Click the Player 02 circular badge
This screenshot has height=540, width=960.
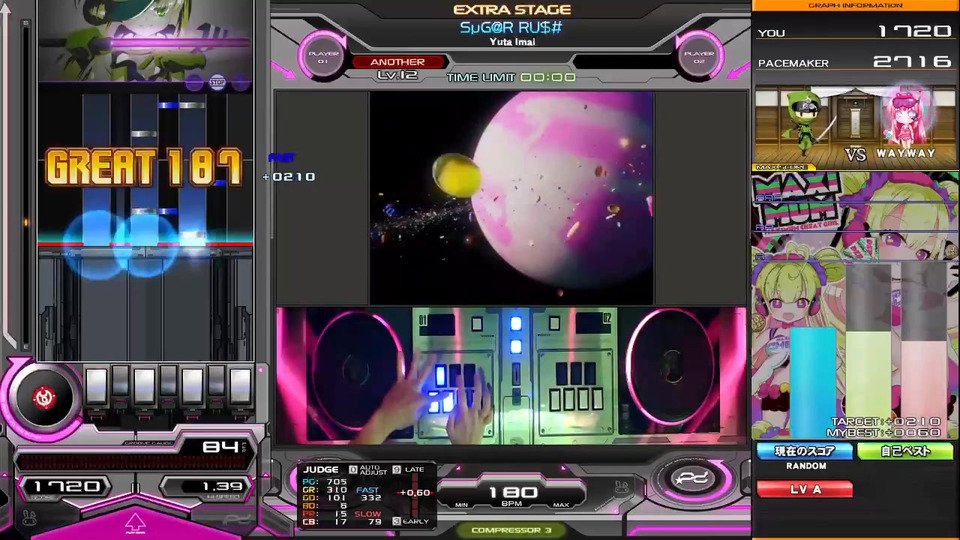[x=699, y=57]
